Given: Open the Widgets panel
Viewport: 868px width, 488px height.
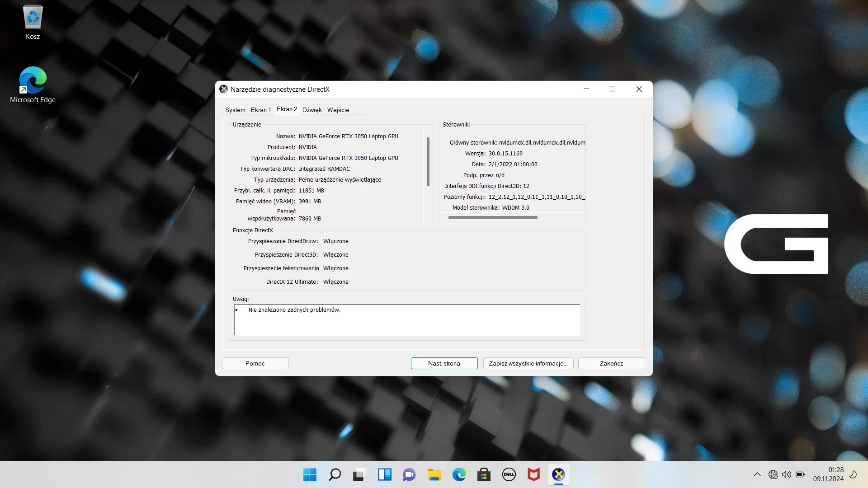Looking at the screenshot, I should (x=384, y=475).
